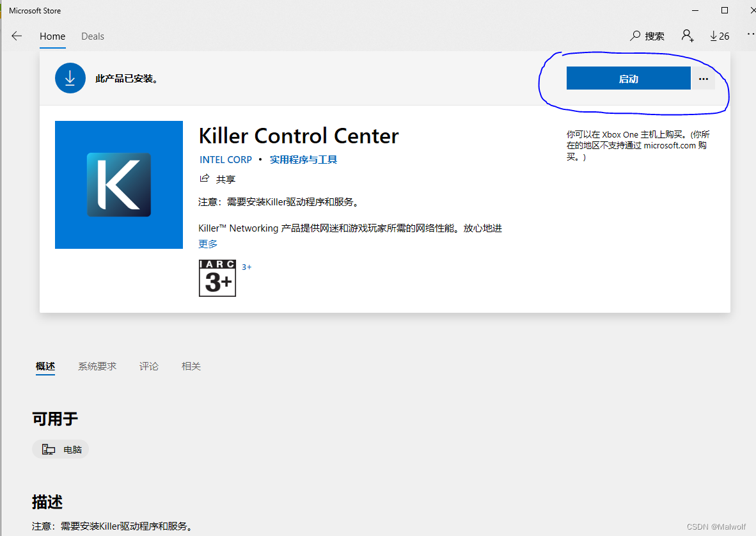Open the ellipsis menu beside 启动

[x=704, y=79]
